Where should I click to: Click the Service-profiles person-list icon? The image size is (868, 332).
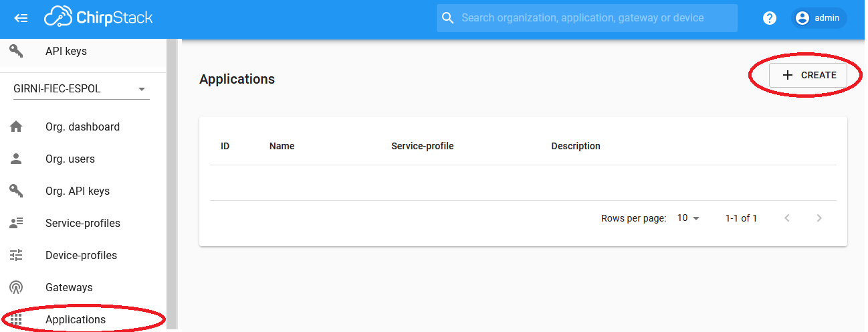tap(16, 223)
